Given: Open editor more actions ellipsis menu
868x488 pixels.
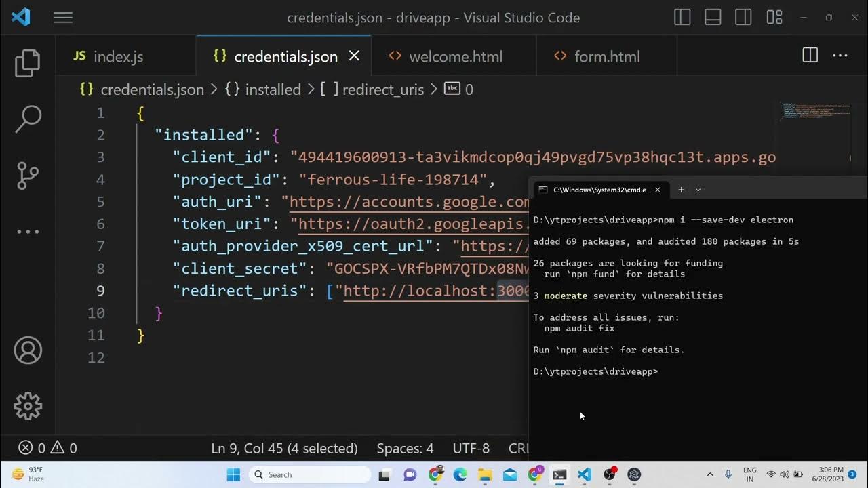Looking at the screenshot, I should (840, 56).
